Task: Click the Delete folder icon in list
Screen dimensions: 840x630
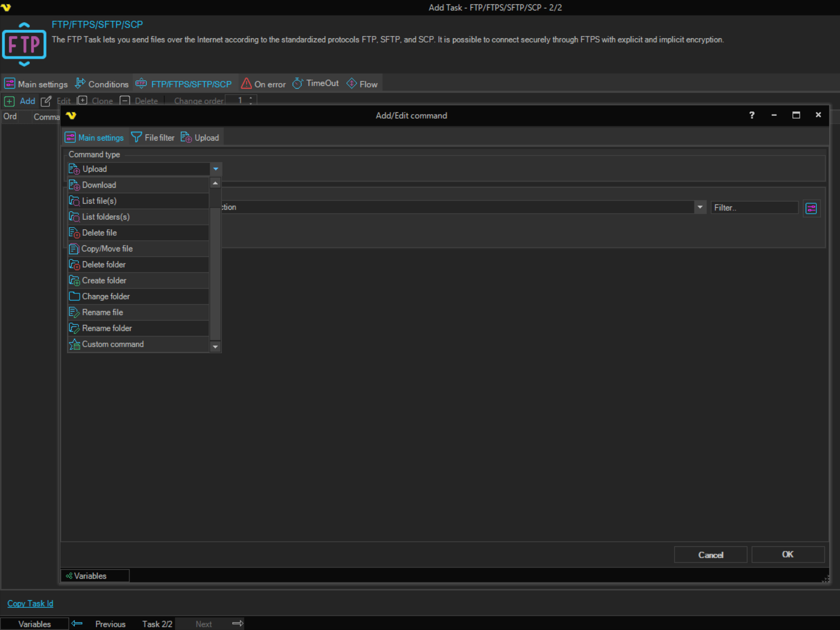Action: click(x=74, y=265)
